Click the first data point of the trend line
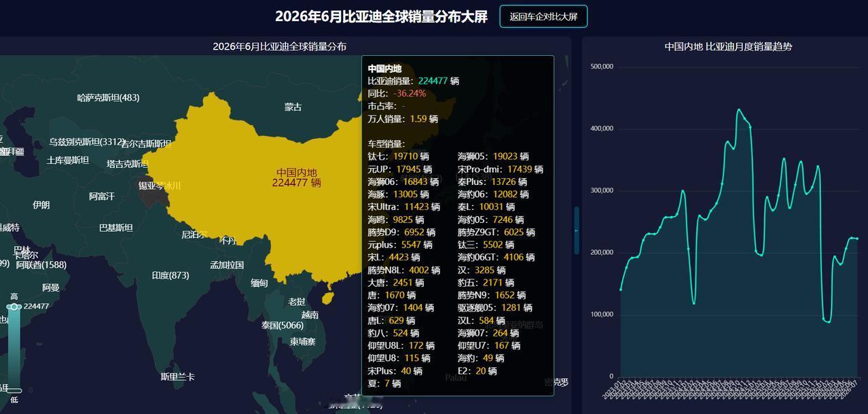Screen dimensions: 868x414 [621, 290]
